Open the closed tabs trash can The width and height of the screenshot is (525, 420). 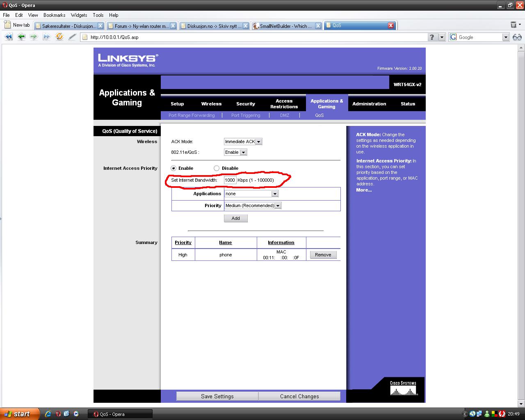point(514,25)
